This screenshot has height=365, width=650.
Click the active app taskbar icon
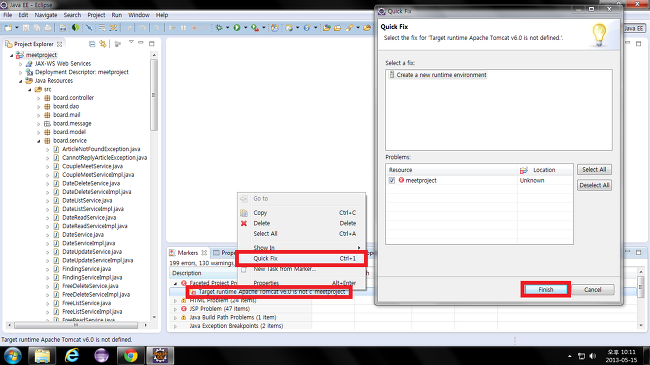[x=160, y=356]
